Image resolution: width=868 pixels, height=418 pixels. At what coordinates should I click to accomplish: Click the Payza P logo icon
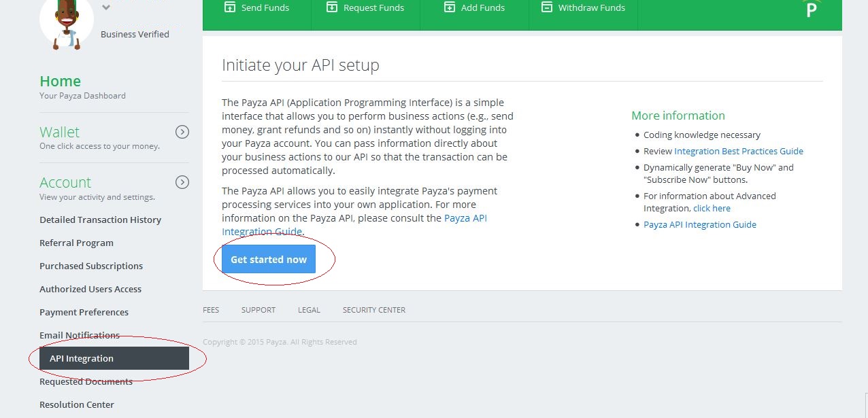click(811, 9)
